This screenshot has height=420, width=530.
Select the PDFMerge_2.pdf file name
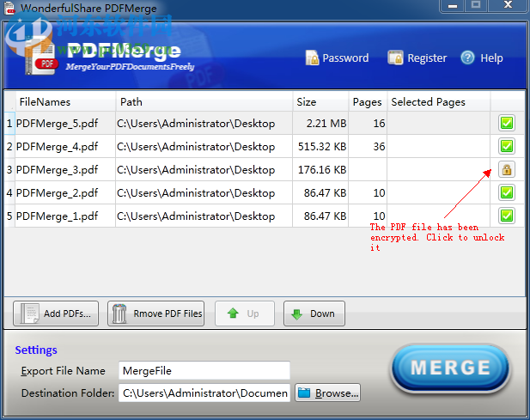click(x=58, y=193)
